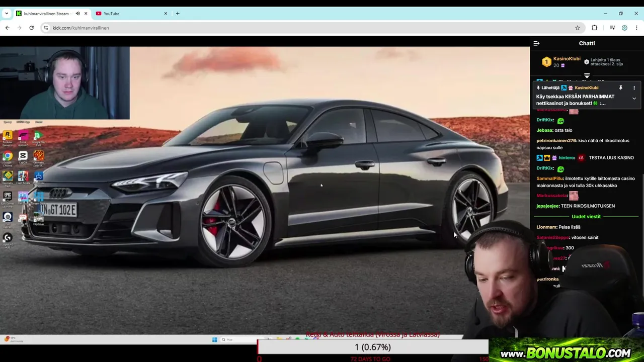The image size is (644, 362).
Task: Collapse the chat panel
Action: click(536, 43)
